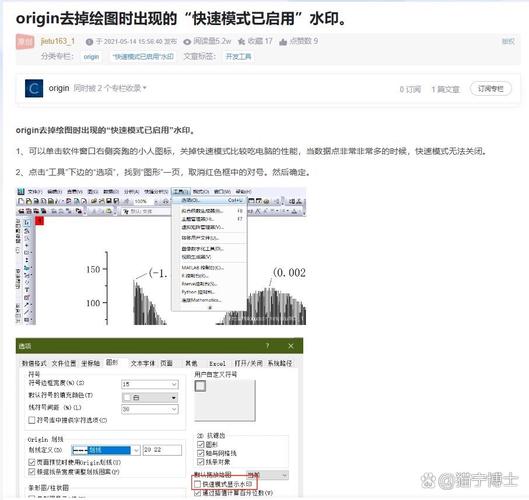Image resolution: width=529 pixels, height=500 pixels.
Task: Uncheck 根据线条宽度调整划线图案 checkbox
Action: 32,471
